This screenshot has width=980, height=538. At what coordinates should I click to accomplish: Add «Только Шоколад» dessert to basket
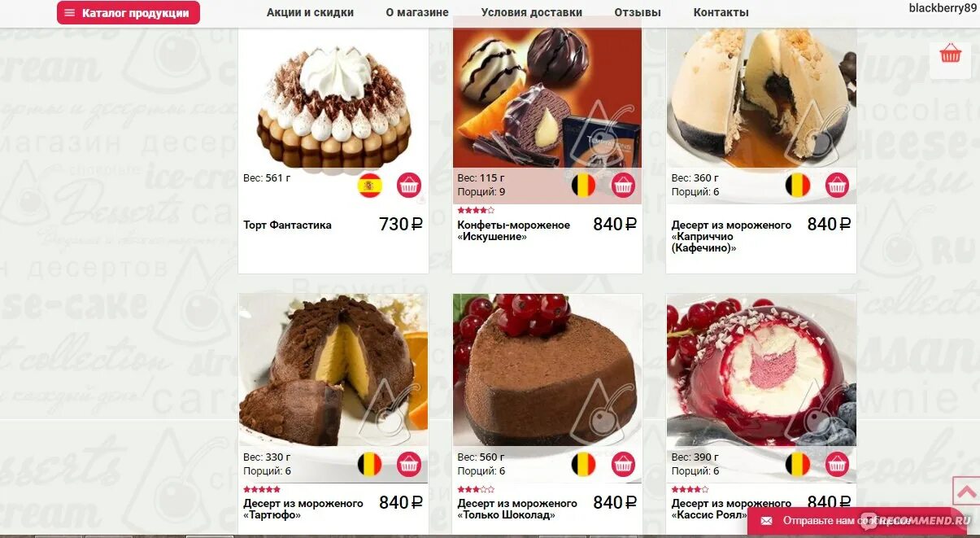[x=623, y=464]
